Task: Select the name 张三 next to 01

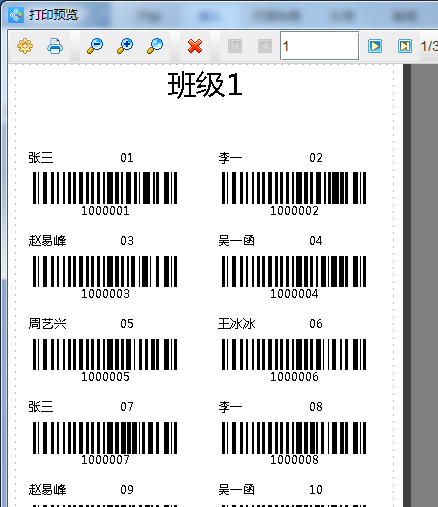Action: tap(41, 158)
